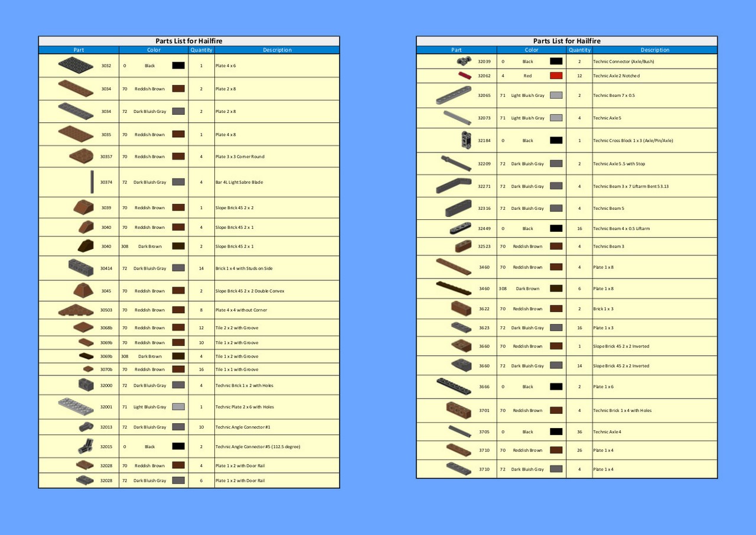
Task: Open the Liftarm Bent 53.13 beam image
Action: tap(454, 186)
